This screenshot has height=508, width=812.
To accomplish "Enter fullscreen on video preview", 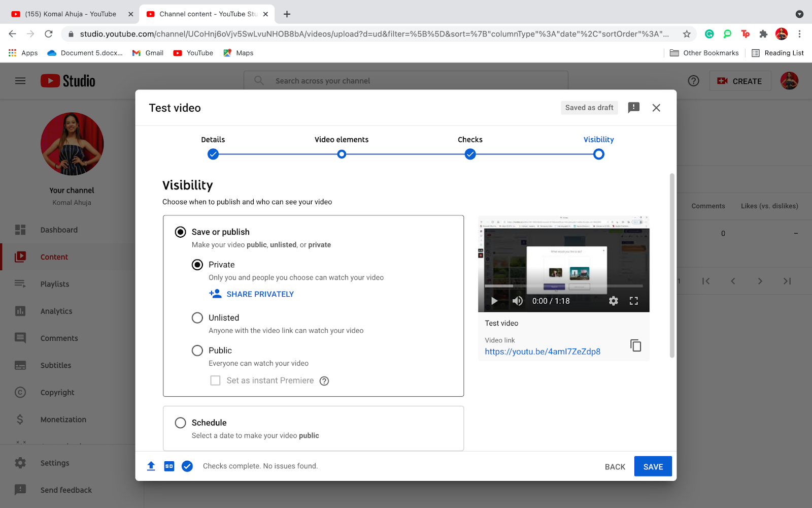I will click(x=634, y=301).
